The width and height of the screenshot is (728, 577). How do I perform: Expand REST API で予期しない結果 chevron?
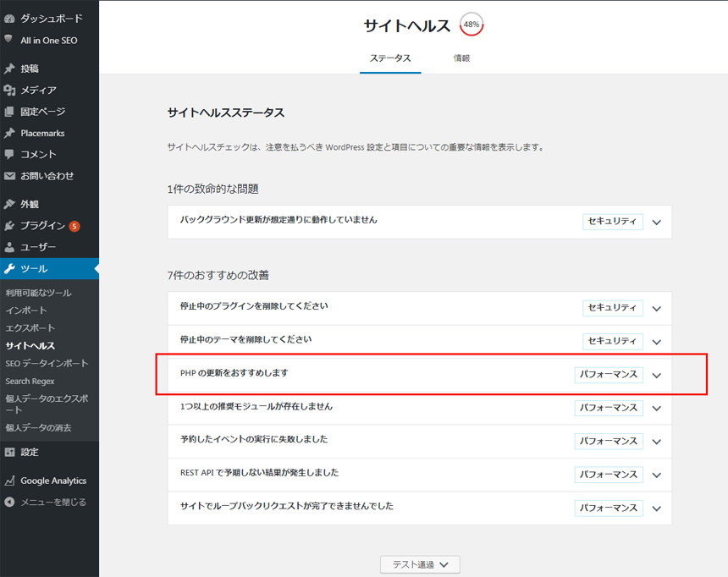(657, 475)
